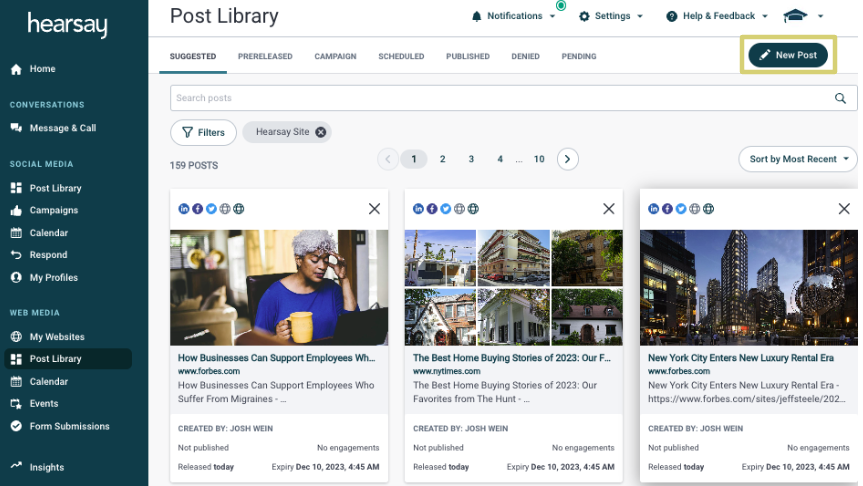Viewport: 863px width, 486px height.
Task: Switch to the Suggested tab
Action: [x=193, y=56]
